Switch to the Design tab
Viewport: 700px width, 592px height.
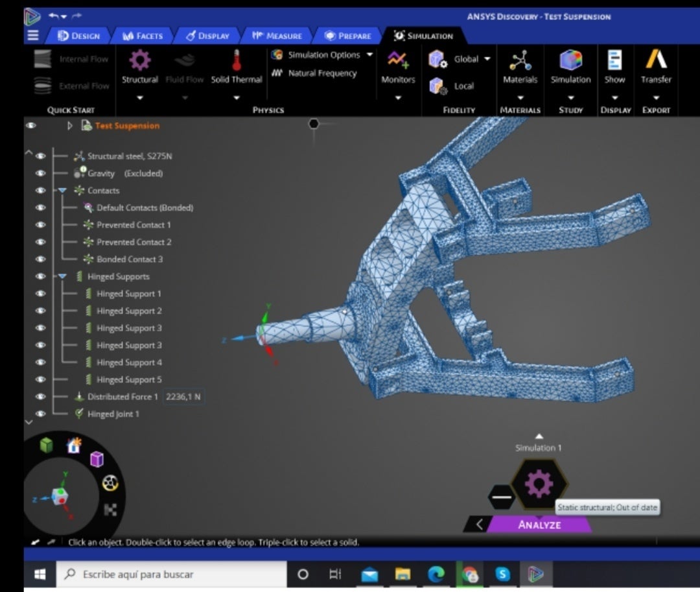79,36
